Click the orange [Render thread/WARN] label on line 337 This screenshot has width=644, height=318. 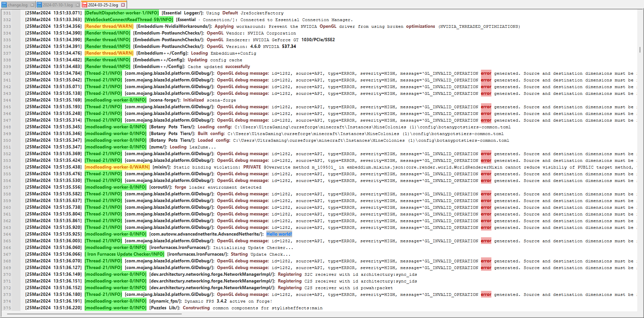[108, 53]
